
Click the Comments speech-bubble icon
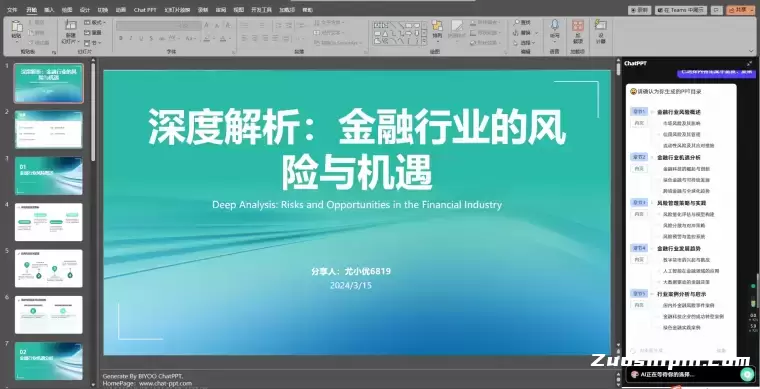[716, 10]
